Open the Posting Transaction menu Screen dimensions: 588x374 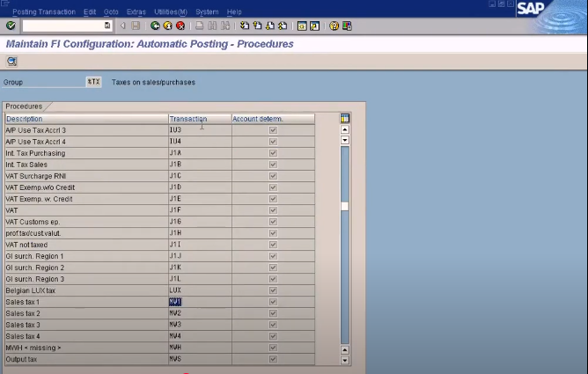[44, 12]
